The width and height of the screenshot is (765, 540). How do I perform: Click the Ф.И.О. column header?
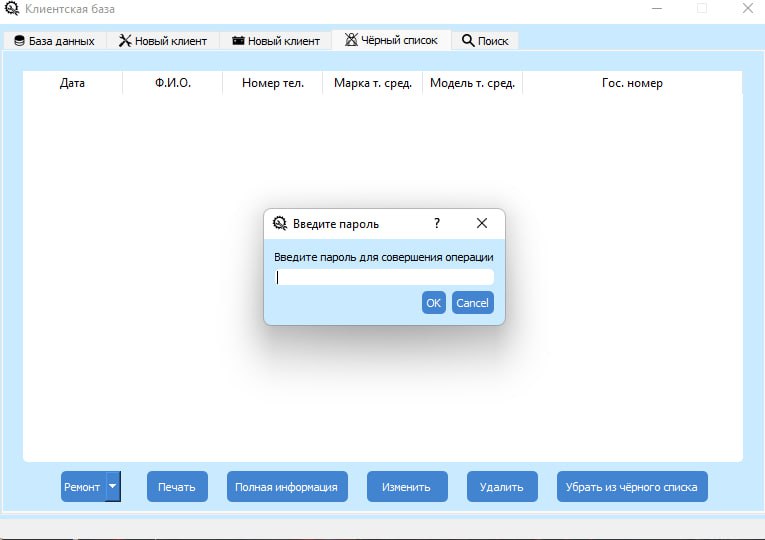coord(173,83)
